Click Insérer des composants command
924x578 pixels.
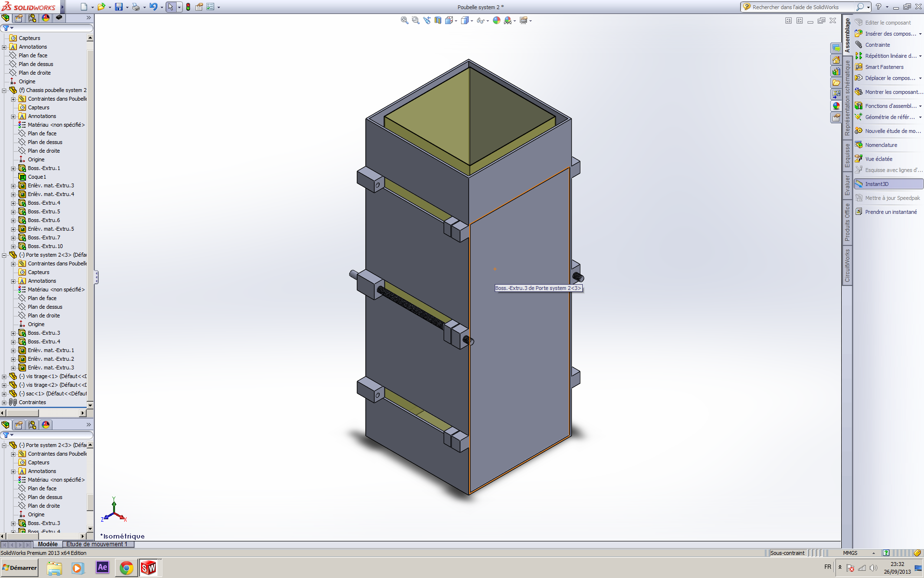coord(890,34)
